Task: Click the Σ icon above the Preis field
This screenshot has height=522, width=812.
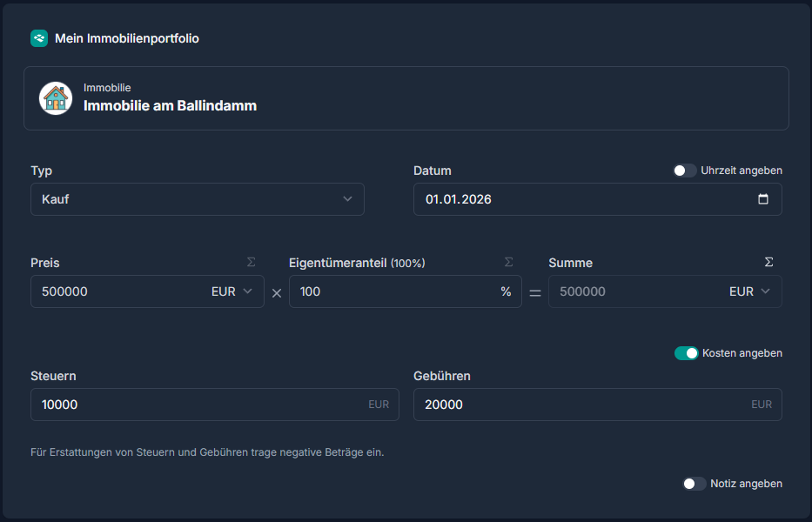Action: tap(250, 262)
